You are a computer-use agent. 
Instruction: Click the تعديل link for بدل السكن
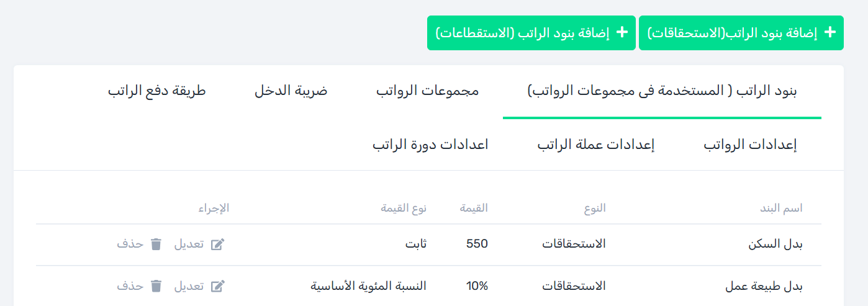[189, 244]
